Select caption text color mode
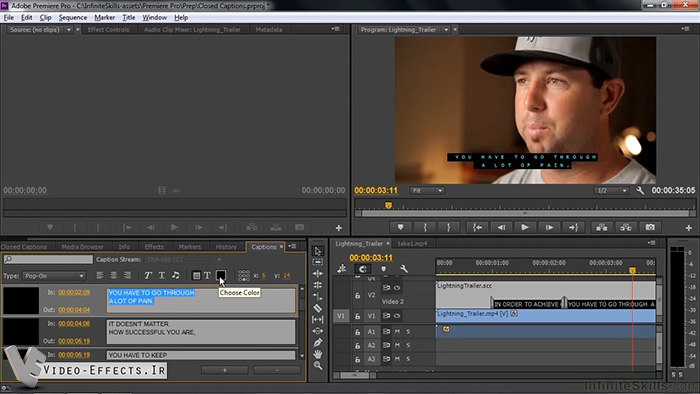The width and height of the screenshot is (700, 394). (207, 276)
